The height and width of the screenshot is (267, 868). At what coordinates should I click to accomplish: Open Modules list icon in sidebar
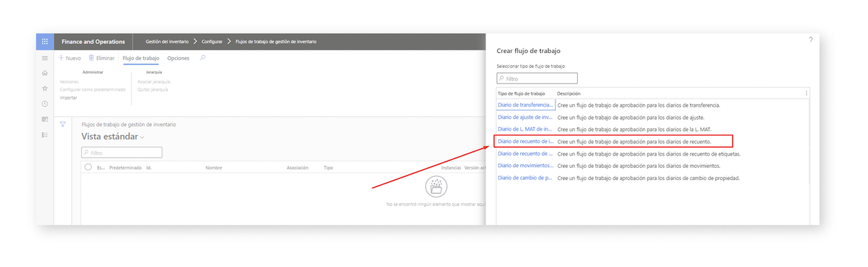click(x=45, y=135)
